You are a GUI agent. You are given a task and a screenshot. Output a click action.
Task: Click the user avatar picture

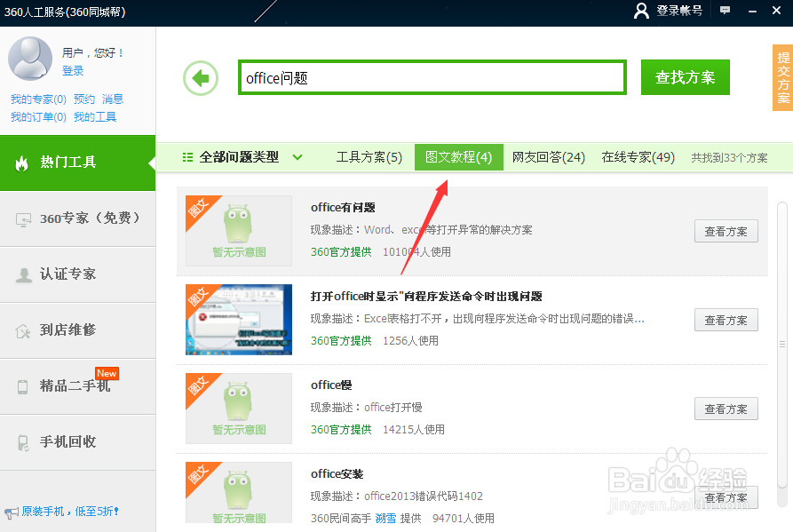pyautogui.click(x=30, y=58)
